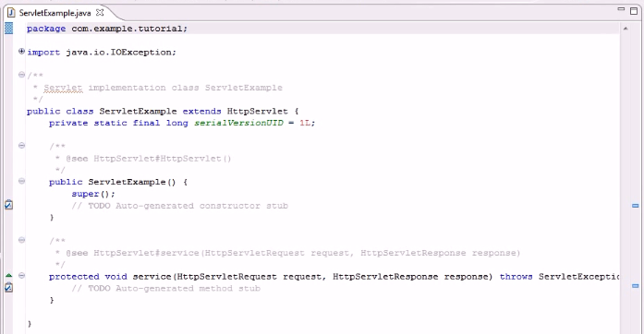Click the 'TODO Auto-generated constructor stub' comment
Image resolution: width=644 pixels, height=334 pixels.
click(188, 206)
